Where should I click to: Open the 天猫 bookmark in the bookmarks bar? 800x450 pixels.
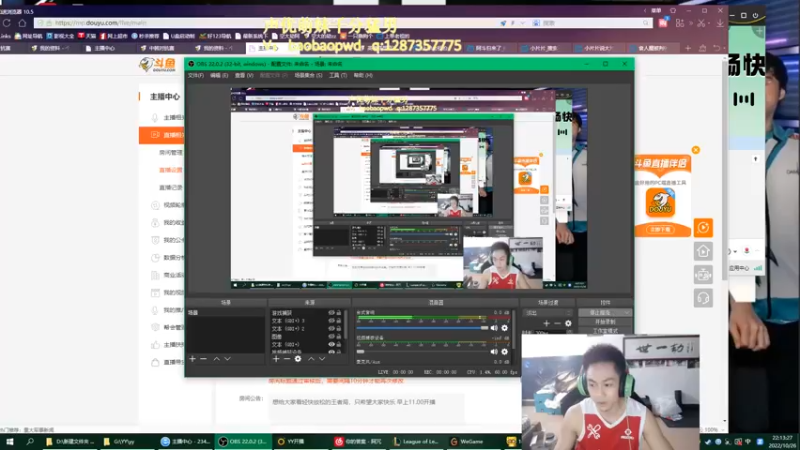[87, 36]
